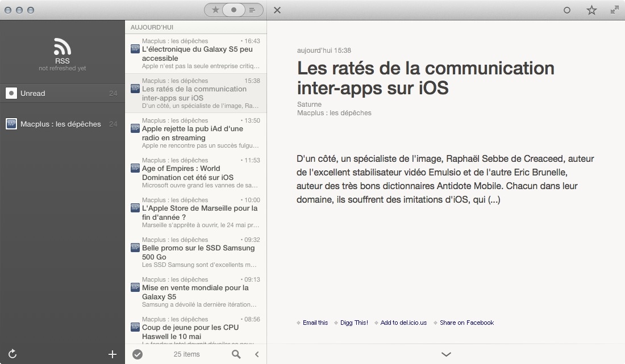Open article Coup de jeune pour les CPU Haswell

point(195,328)
